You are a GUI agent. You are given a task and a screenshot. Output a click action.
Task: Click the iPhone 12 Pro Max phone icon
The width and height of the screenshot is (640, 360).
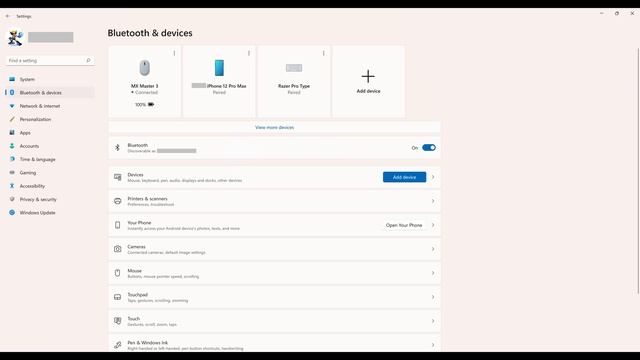pos(219,68)
